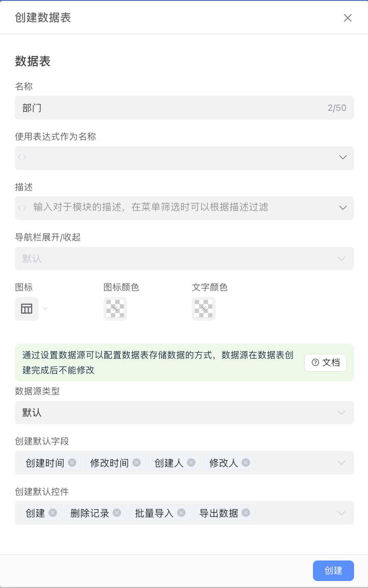Remove the 创建时间 field tag
The width and height of the screenshot is (368, 588).
[x=72, y=462]
